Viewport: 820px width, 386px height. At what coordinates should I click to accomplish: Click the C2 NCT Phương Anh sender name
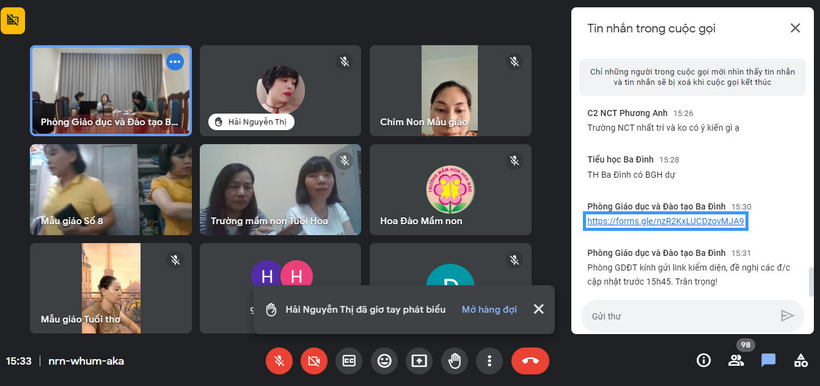point(628,113)
